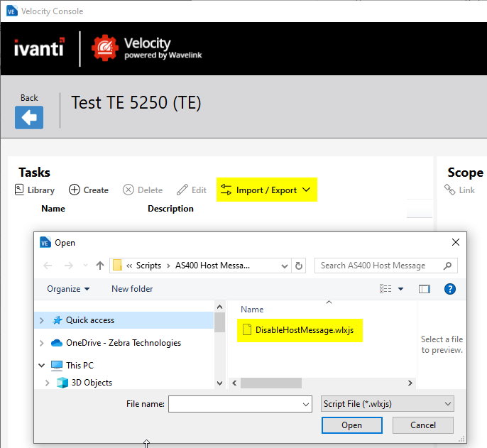Click the Velocity Console title bar icon
Image resolution: width=487 pixels, height=448 pixels.
[x=11, y=11]
